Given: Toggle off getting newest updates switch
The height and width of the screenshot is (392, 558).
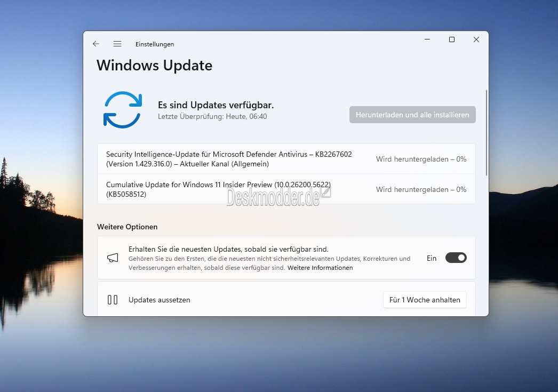Looking at the screenshot, I should point(456,258).
